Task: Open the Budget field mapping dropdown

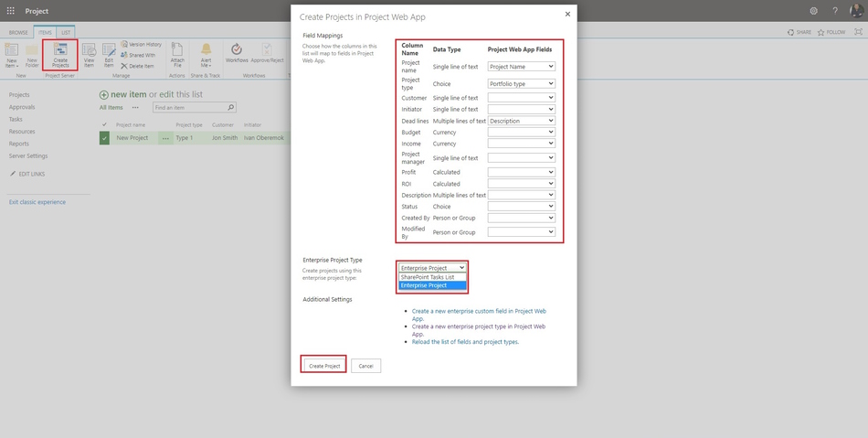Action: pos(522,133)
